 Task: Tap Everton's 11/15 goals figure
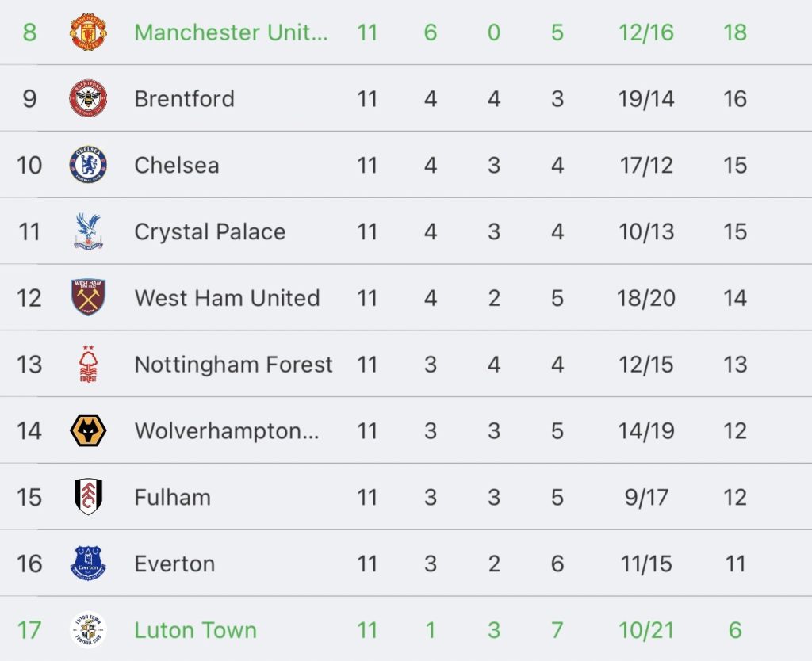click(x=646, y=564)
